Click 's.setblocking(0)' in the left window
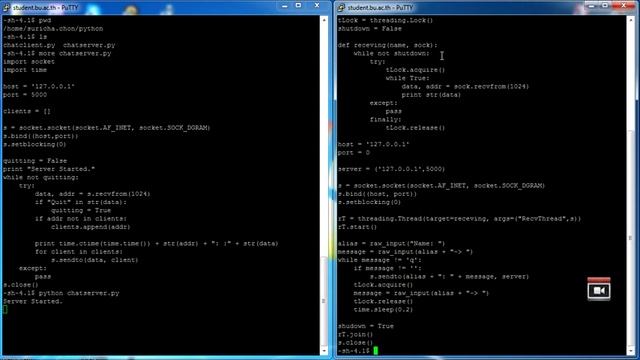The height and width of the screenshot is (360, 640). coord(34,144)
